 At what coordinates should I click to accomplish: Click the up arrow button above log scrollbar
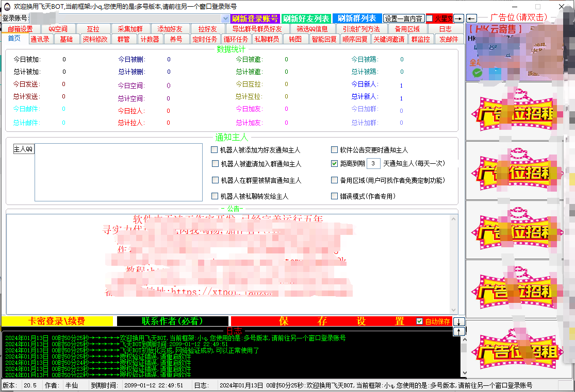pyautogui.click(x=459, y=331)
